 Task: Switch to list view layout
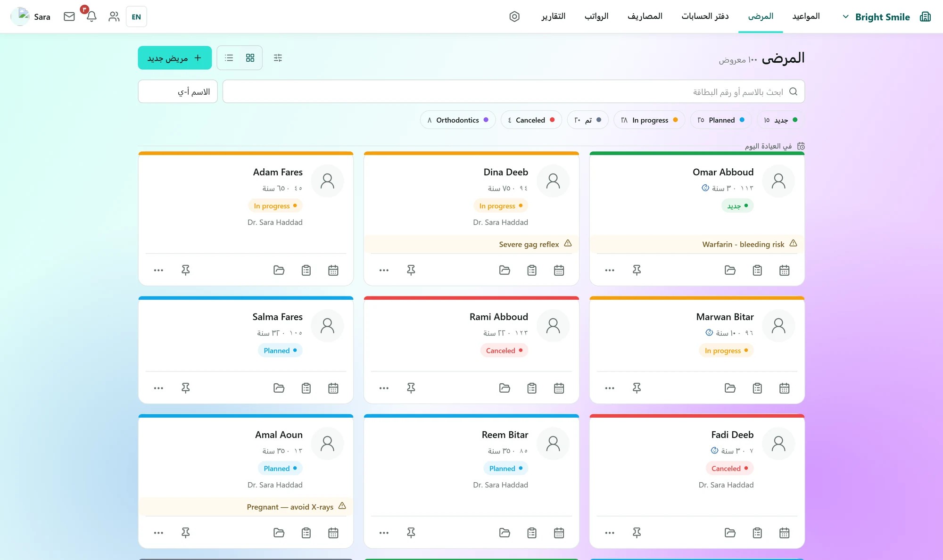(x=229, y=58)
